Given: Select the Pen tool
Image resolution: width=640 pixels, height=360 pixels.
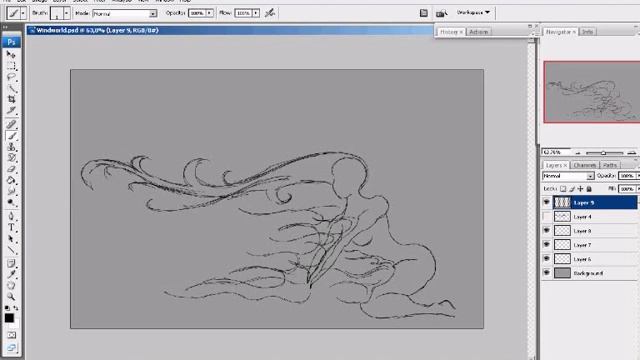Looking at the screenshot, I should pyautogui.click(x=11, y=216).
